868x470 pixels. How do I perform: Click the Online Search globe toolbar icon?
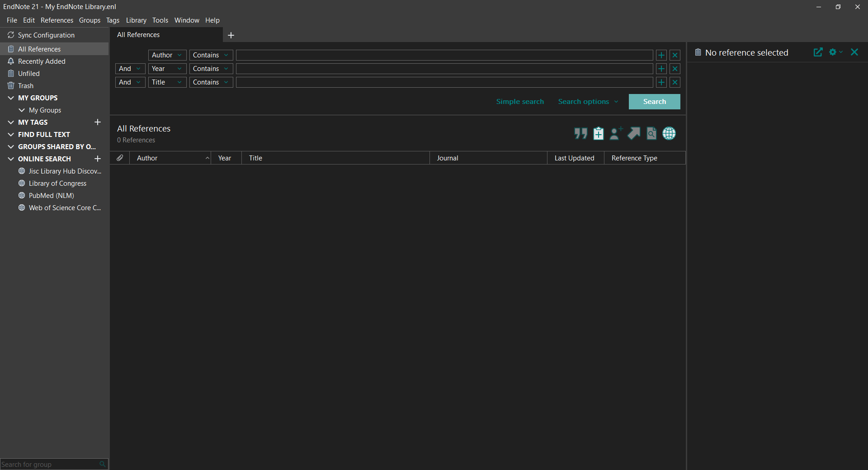tap(669, 133)
